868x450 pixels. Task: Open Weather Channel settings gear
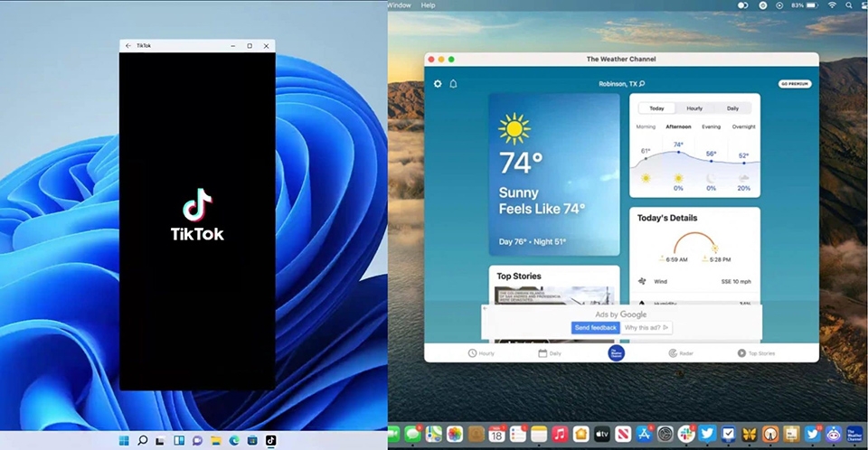(438, 83)
